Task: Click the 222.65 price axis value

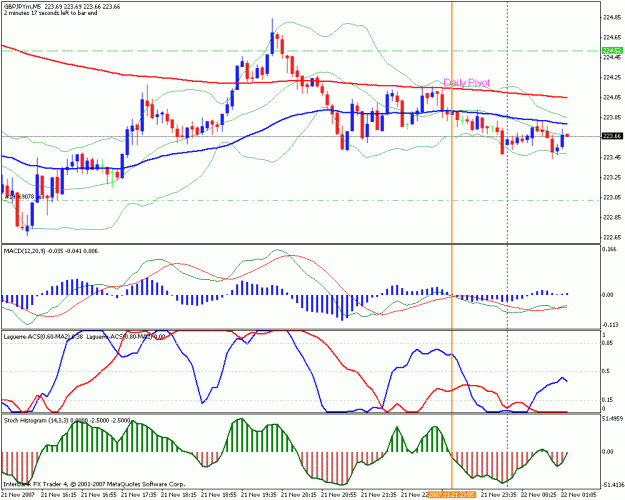Action: click(x=613, y=238)
